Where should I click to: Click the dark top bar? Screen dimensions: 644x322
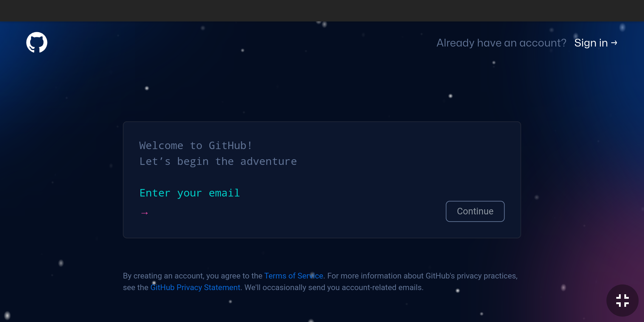(322, 10)
